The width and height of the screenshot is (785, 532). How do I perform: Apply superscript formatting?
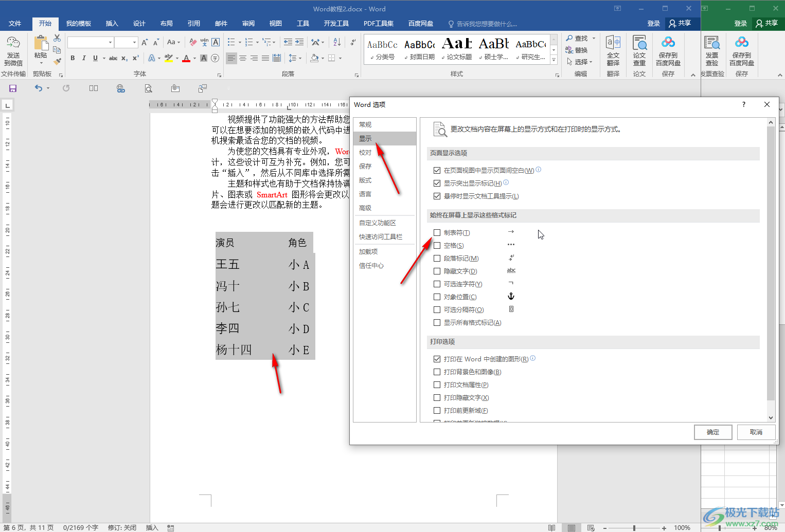point(136,58)
